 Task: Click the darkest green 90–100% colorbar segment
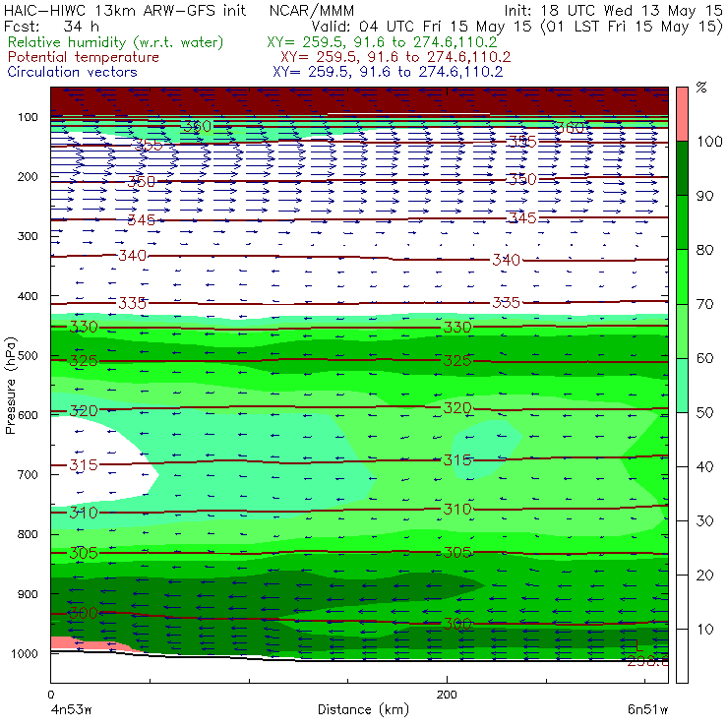[x=682, y=168]
